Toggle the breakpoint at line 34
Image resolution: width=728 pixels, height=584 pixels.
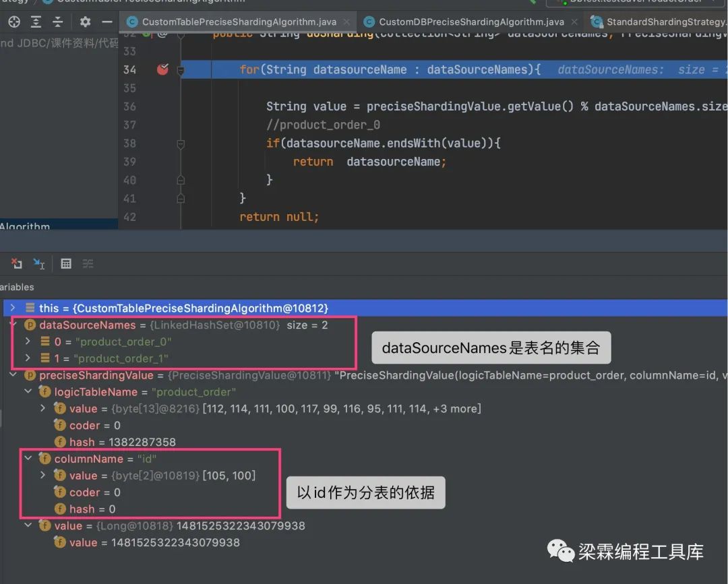click(162, 69)
